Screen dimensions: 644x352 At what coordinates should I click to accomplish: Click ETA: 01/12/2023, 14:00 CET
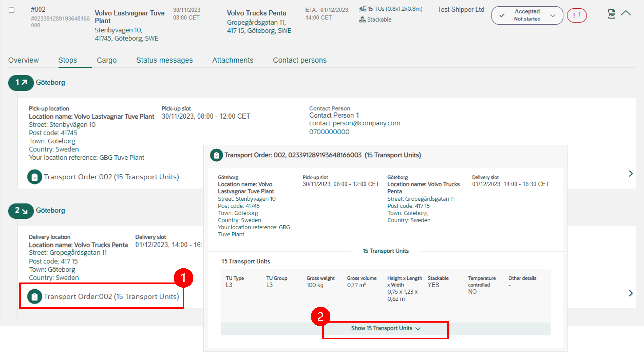click(327, 13)
